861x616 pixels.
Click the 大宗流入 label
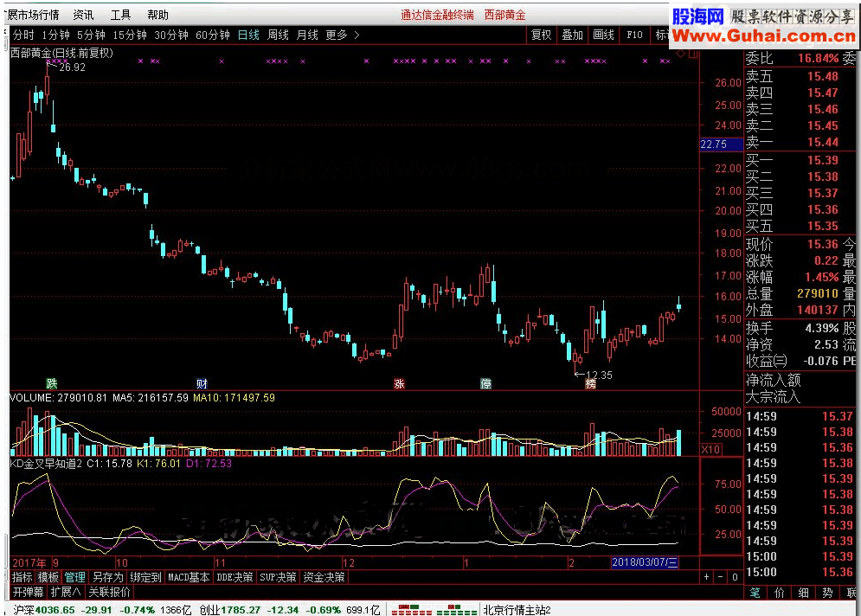773,396
